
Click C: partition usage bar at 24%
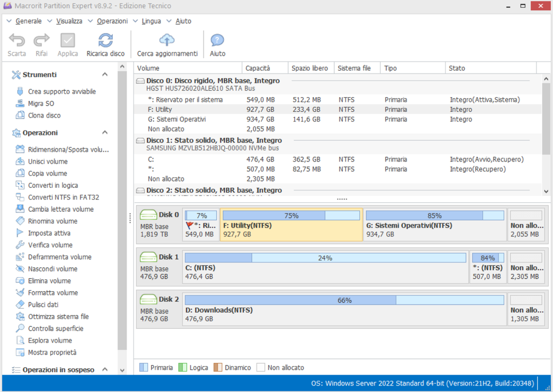(325, 258)
